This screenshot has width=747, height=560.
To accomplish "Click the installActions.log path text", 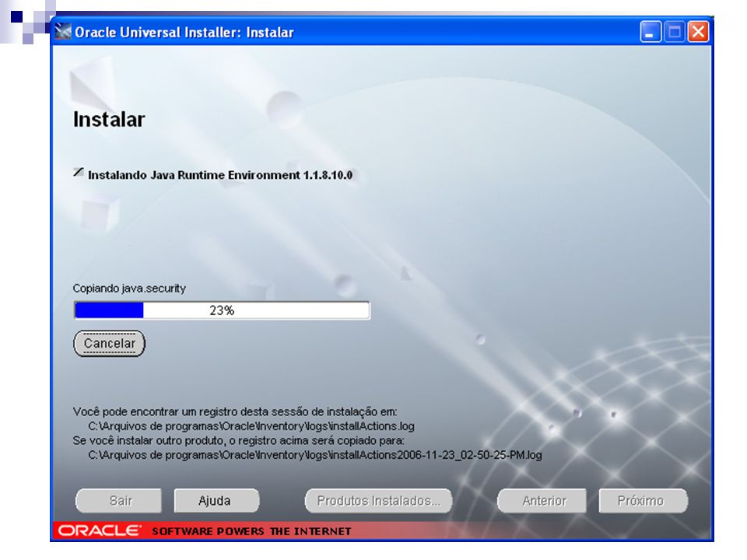I will [x=251, y=426].
